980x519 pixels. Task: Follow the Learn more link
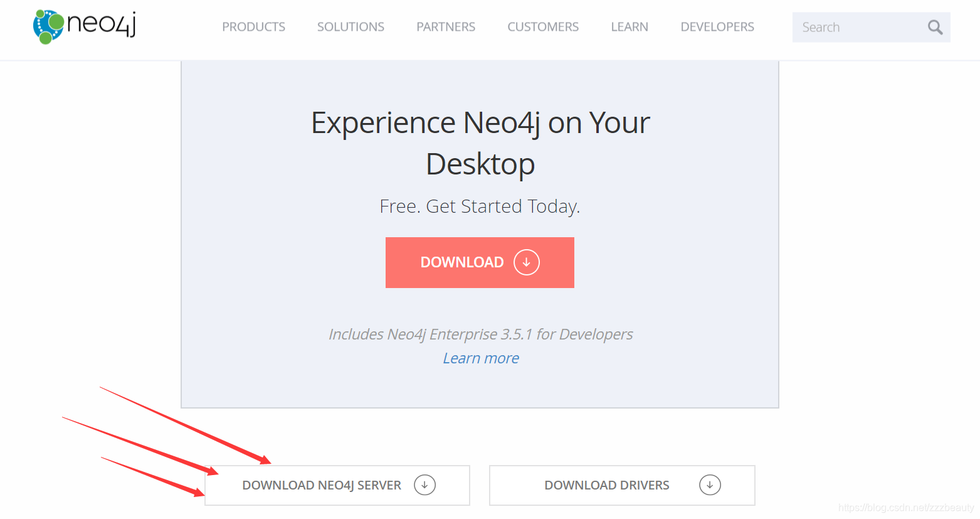point(481,358)
